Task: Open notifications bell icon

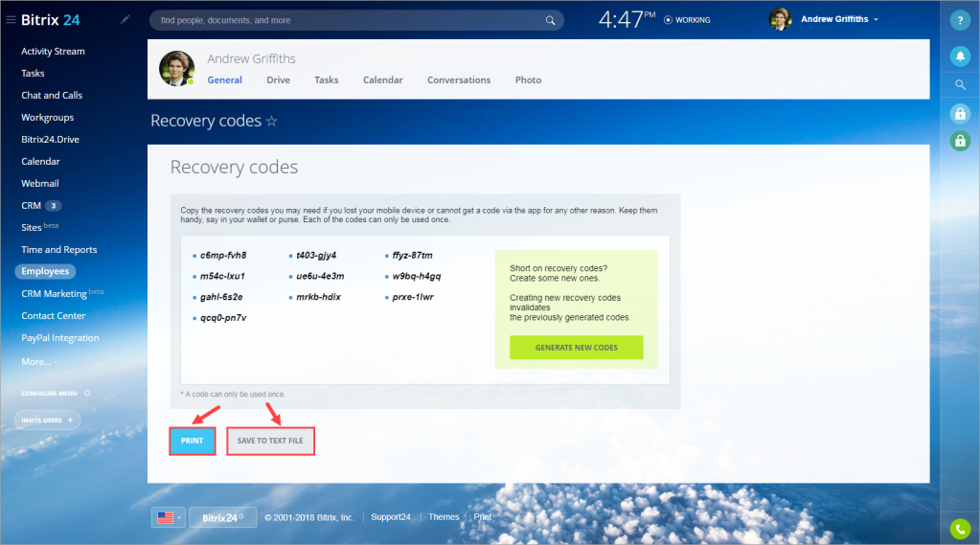Action: [960, 57]
